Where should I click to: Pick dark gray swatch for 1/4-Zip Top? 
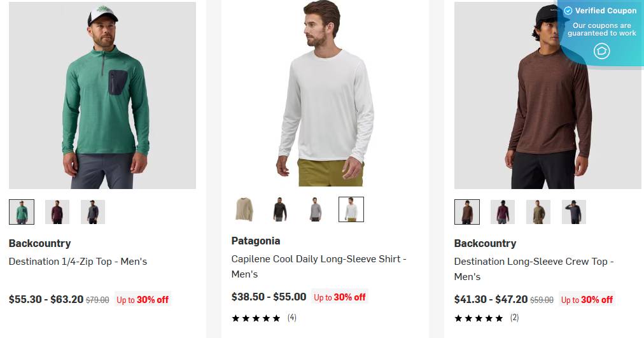(x=93, y=212)
